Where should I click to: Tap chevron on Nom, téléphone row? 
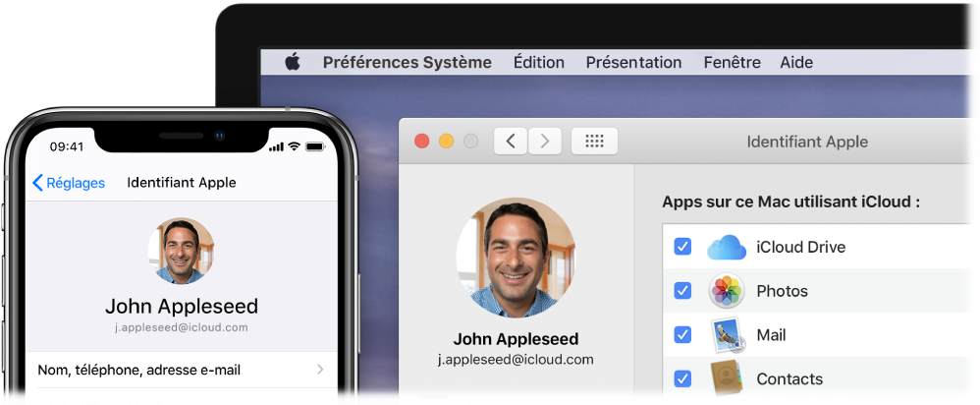pyautogui.click(x=320, y=370)
